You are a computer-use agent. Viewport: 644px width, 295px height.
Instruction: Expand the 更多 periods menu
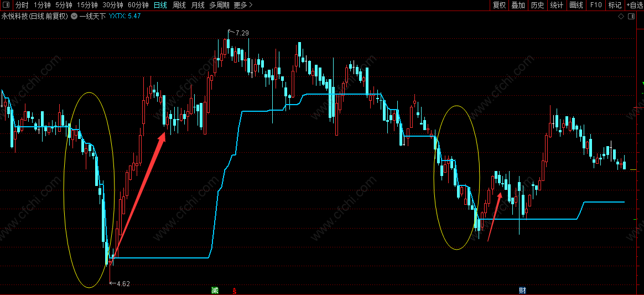[x=243, y=5]
